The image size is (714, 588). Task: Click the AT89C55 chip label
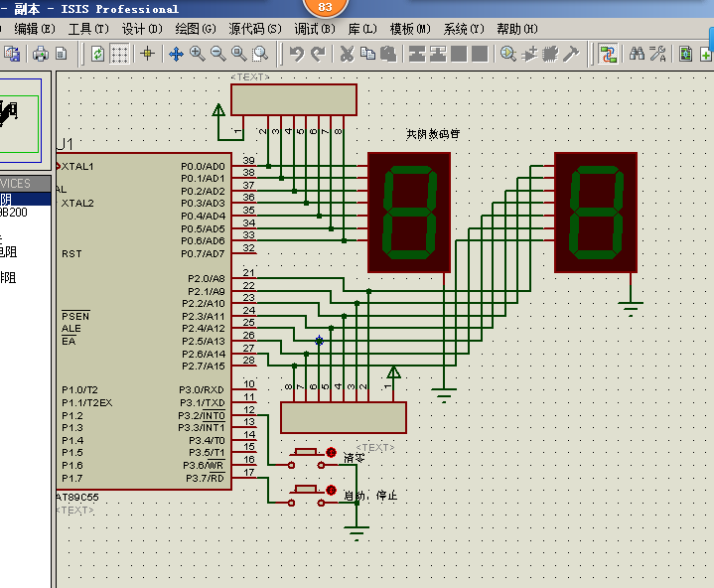[x=77, y=497]
